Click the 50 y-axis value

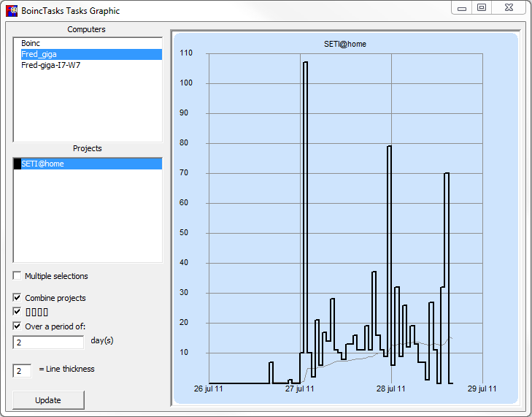[184, 233]
